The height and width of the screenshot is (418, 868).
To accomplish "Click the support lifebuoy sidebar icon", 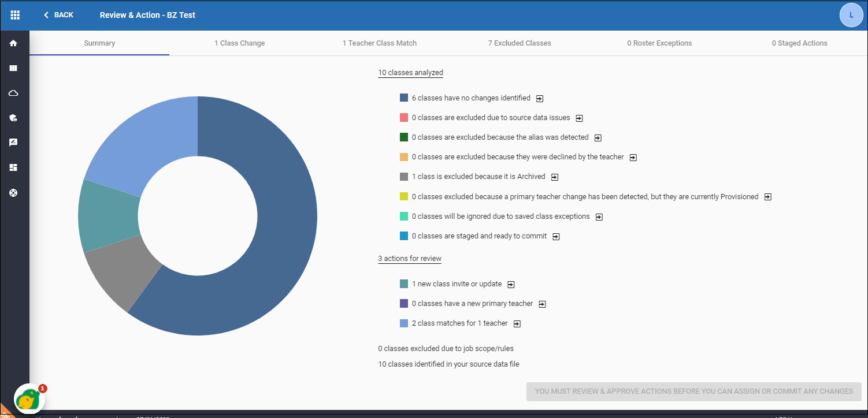I will 13,193.
